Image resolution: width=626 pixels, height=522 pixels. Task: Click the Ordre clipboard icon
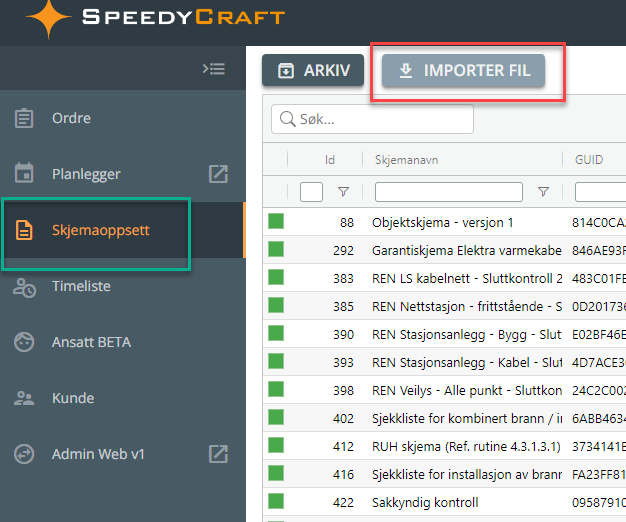pyautogui.click(x=24, y=118)
